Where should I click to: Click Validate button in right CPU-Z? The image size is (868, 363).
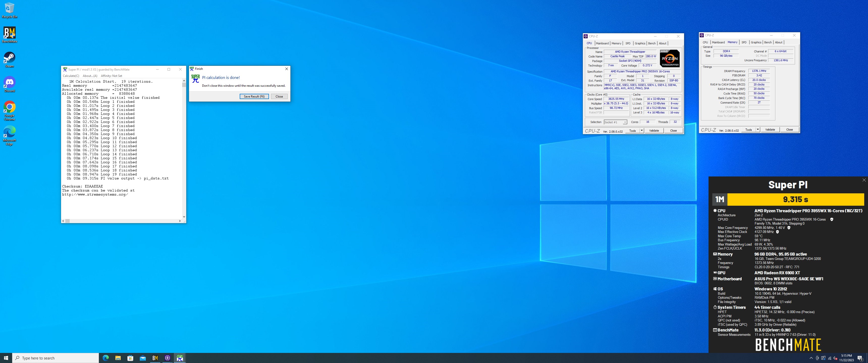click(x=770, y=130)
